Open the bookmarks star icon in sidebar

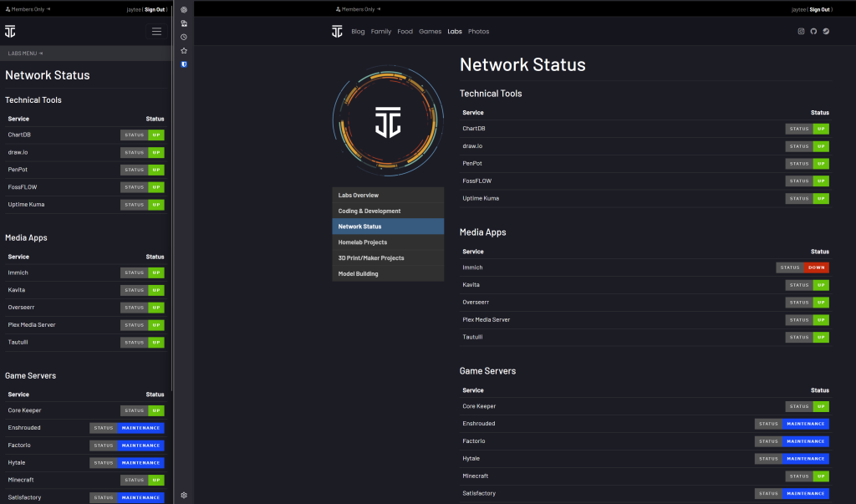[184, 51]
